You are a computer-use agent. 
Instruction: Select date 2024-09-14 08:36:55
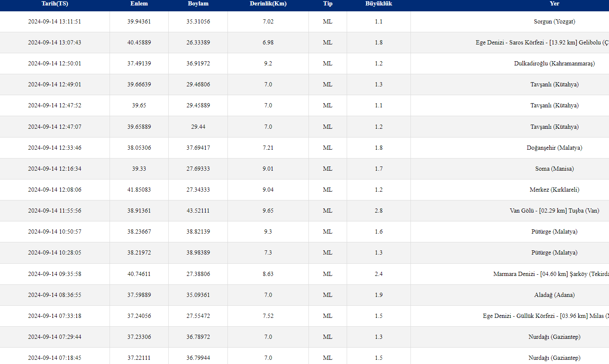pyautogui.click(x=55, y=295)
